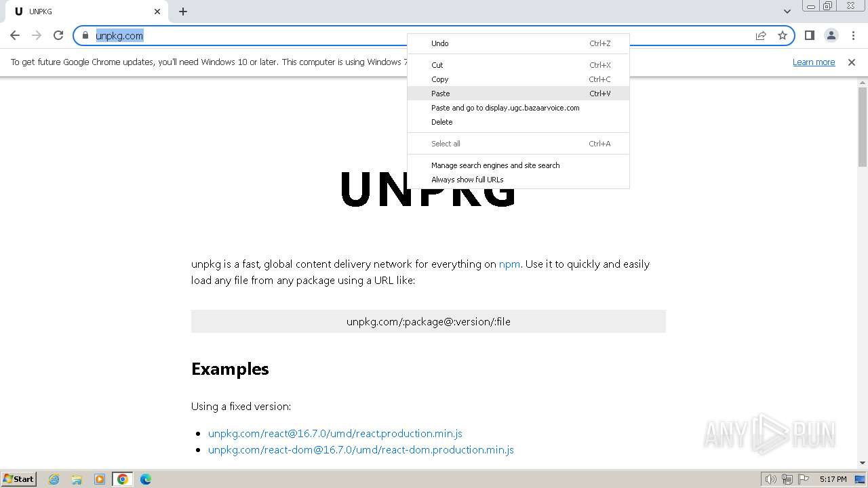Image resolution: width=868 pixels, height=488 pixels.
Task: Launch Internet Explorer from the taskbar
Action: 54,479
